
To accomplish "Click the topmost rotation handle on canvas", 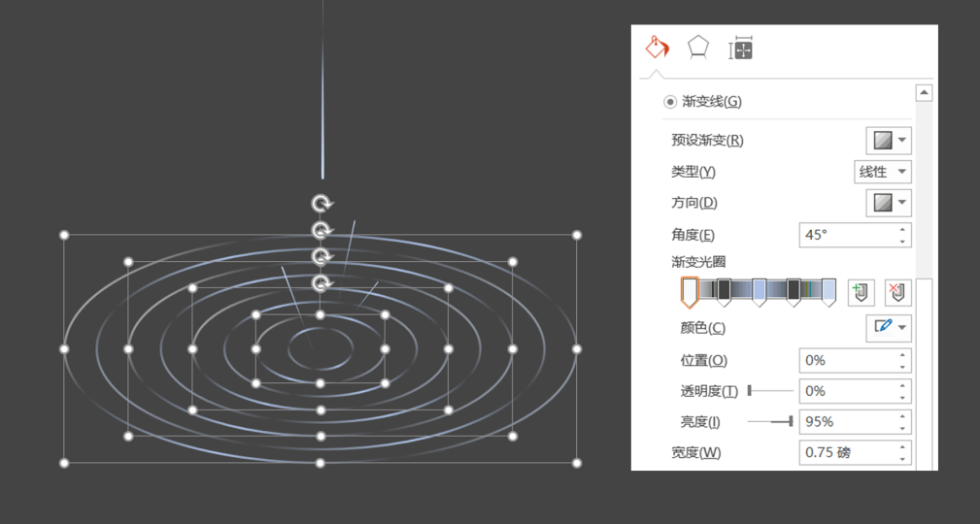I will (321, 203).
